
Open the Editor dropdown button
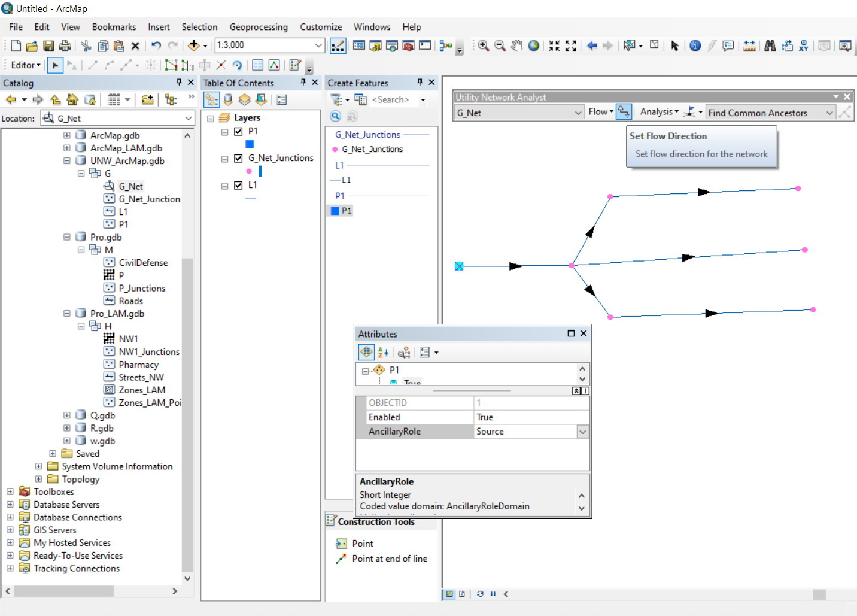26,65
